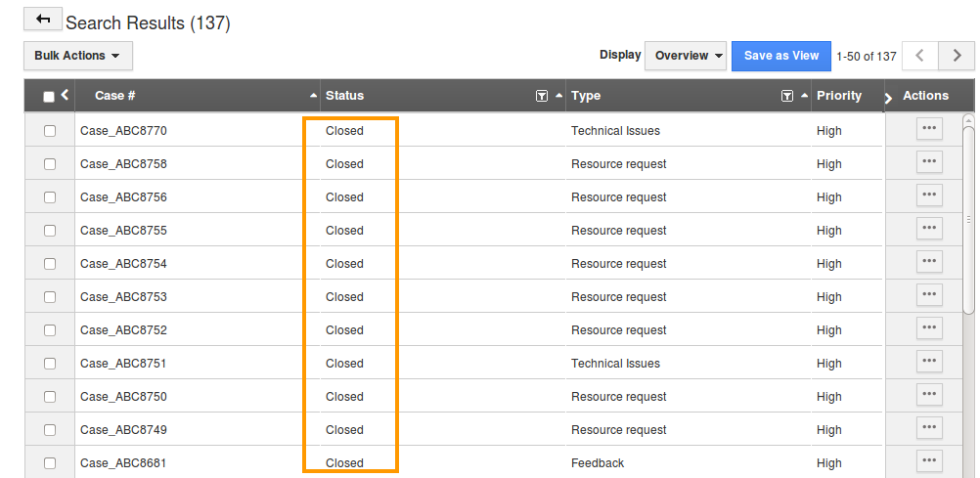Image resolution: width=980 pixels, height=478 pixels.
Task: Tick the select-all checkbox in table header
Action: [x=49, y=97]
